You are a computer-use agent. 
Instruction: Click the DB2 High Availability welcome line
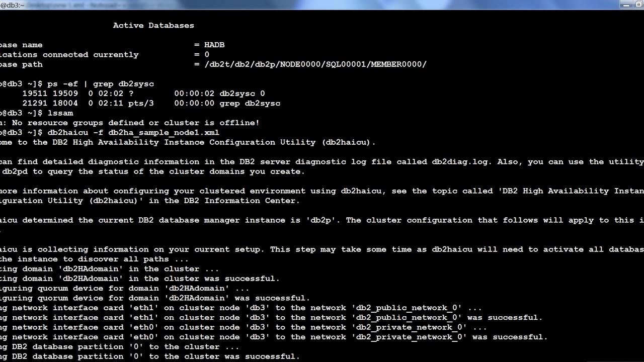pos(188,142)
